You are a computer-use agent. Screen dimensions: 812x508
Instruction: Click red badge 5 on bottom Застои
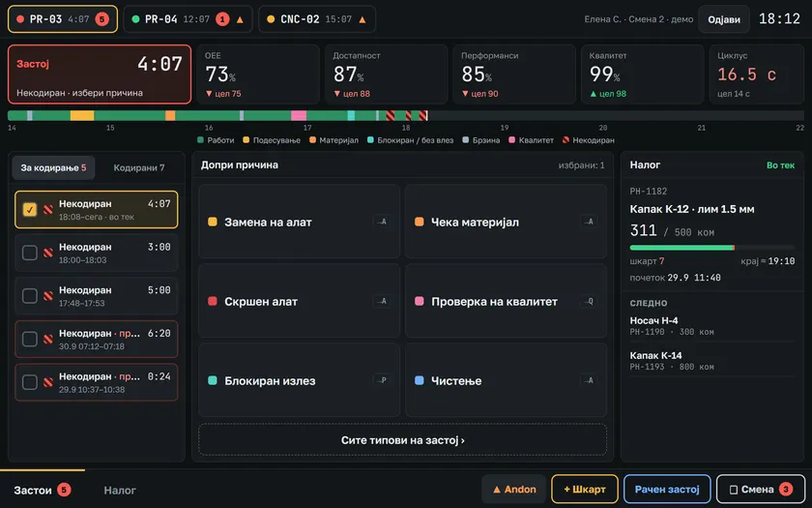(x=64, y=490)
